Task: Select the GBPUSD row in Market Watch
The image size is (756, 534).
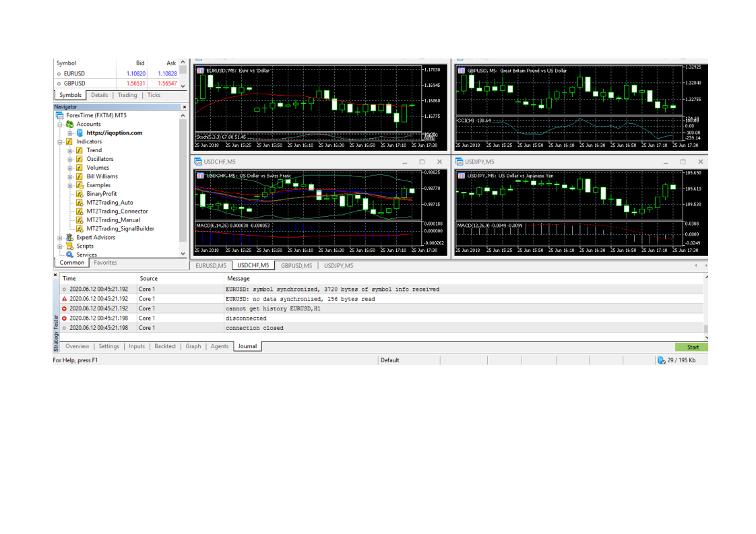Action: point(116,84)
